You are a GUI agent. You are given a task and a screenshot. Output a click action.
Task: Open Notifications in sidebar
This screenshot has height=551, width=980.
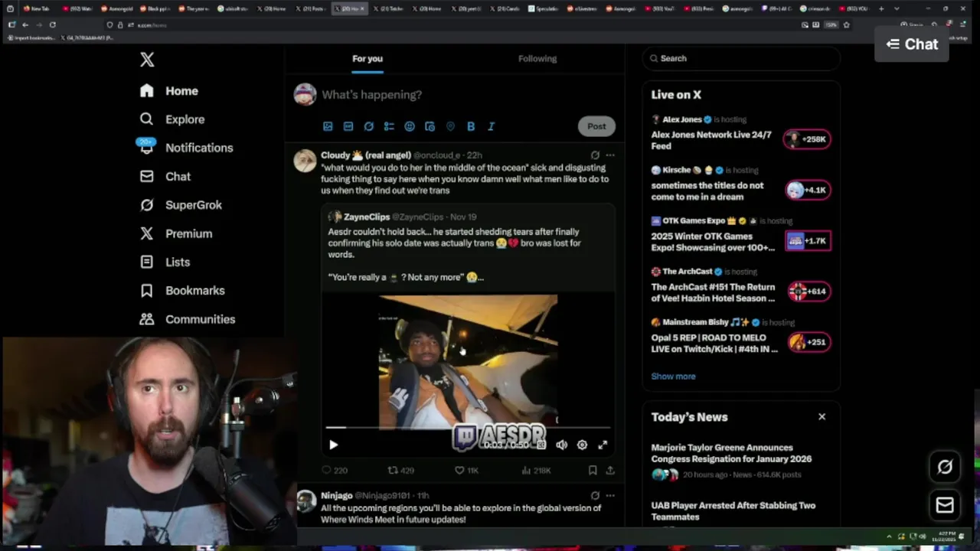point(186,148)
